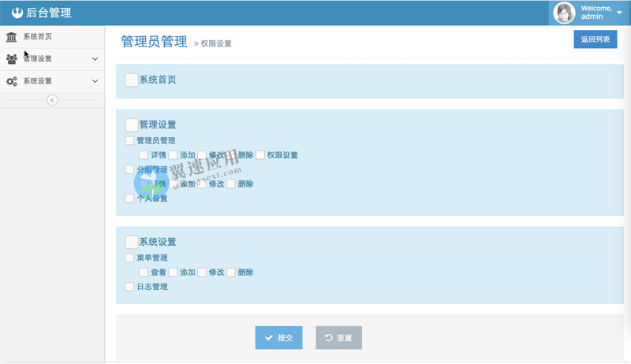631x364 pixels.
Task: Check the 管理员管理 checkbox
Action: pos(129,140)
